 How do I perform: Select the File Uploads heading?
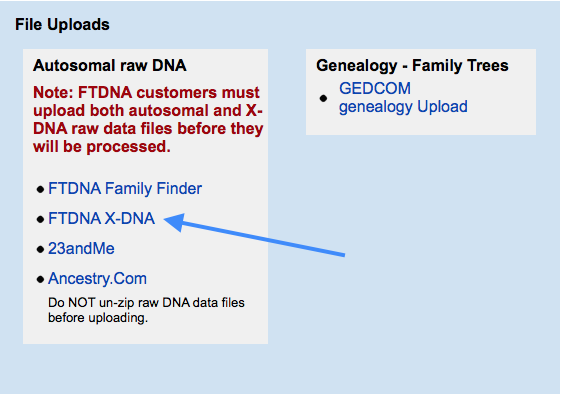[62, 25]
